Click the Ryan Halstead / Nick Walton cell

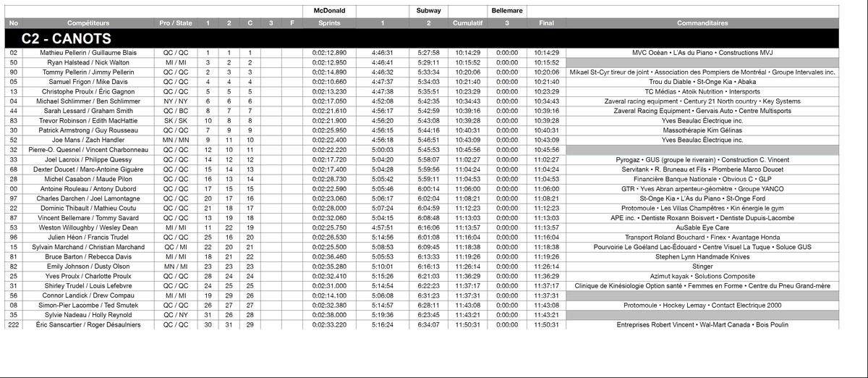(88, 63)
